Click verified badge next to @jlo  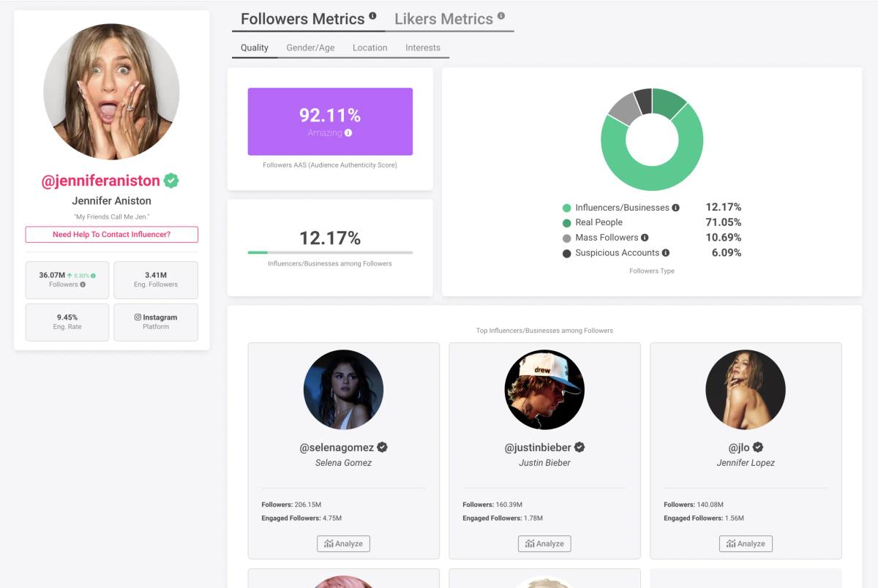click(758, 447)
